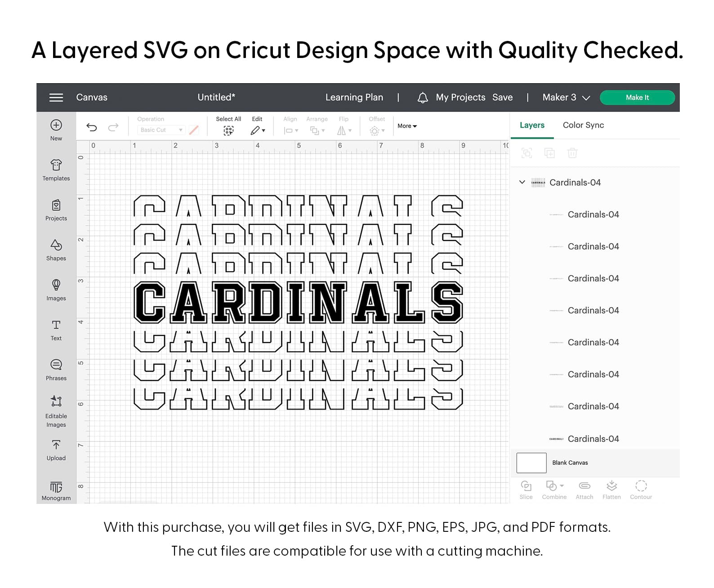The width and height of the screenshot is (714, 588).
Task: Click the Duplicate icon in Layers panel
Action: [549, 153]
